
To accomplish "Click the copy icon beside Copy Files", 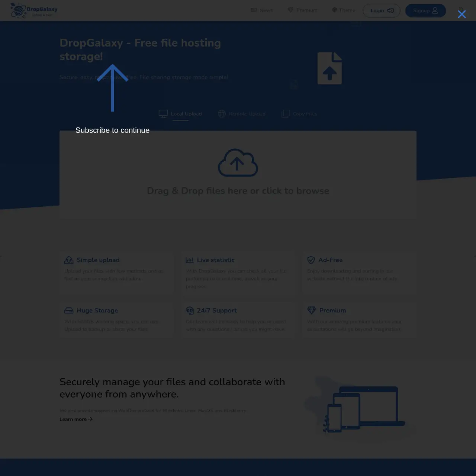I will 286,114.
